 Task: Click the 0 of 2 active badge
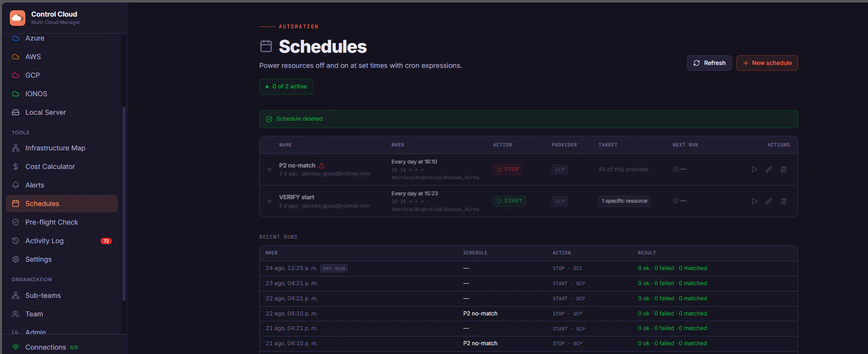coord(286,86)
